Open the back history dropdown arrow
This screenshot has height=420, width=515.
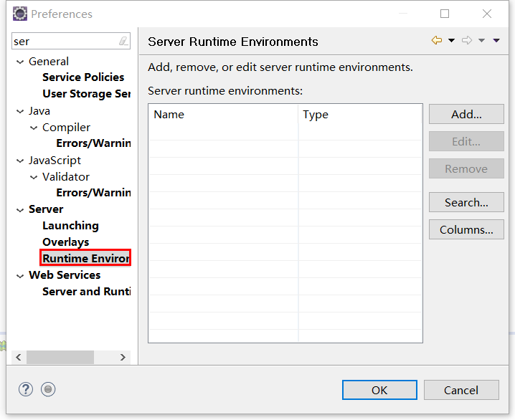[451, 41]
